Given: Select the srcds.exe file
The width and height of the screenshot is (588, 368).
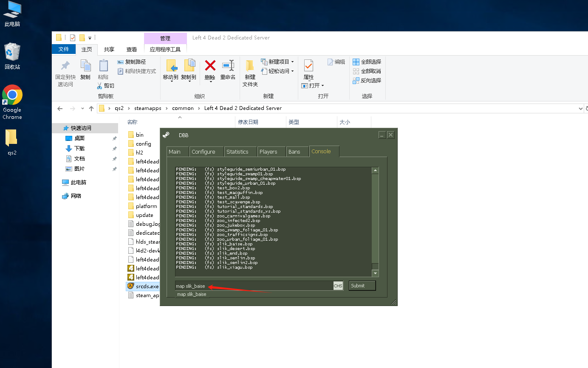Looking at the screenshot, I should click(143, 287).
